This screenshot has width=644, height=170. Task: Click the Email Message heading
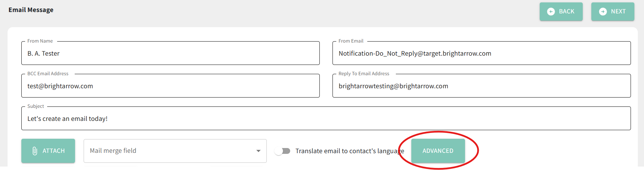pos(31,10)
